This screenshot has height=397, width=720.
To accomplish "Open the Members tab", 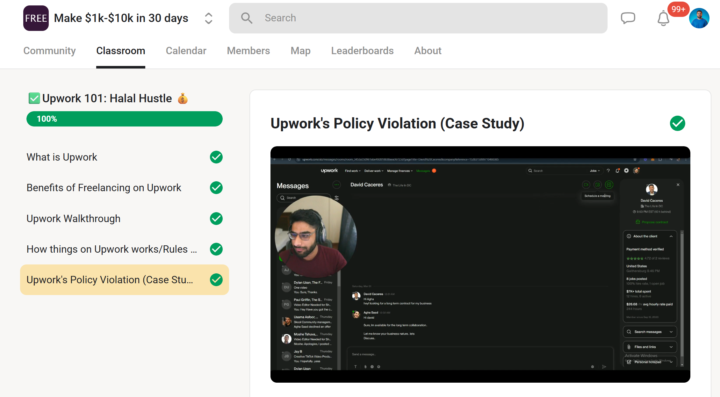I will (248, 50).
